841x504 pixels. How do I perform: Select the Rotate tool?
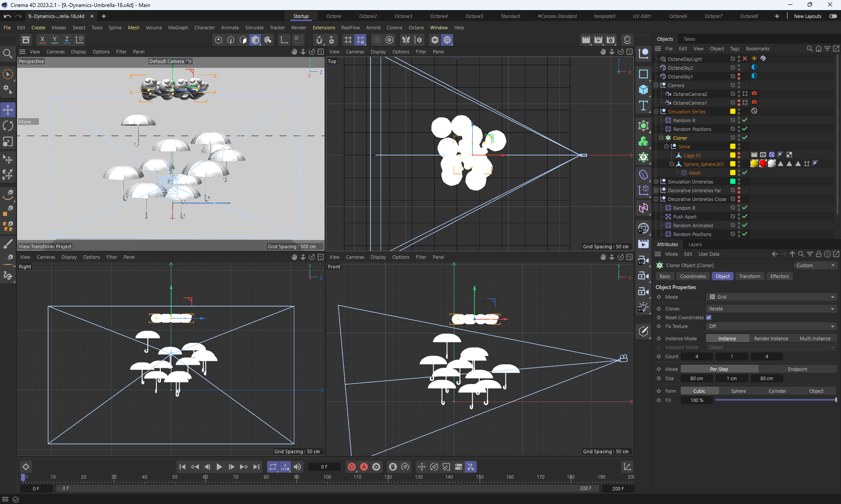click(8, 126)
